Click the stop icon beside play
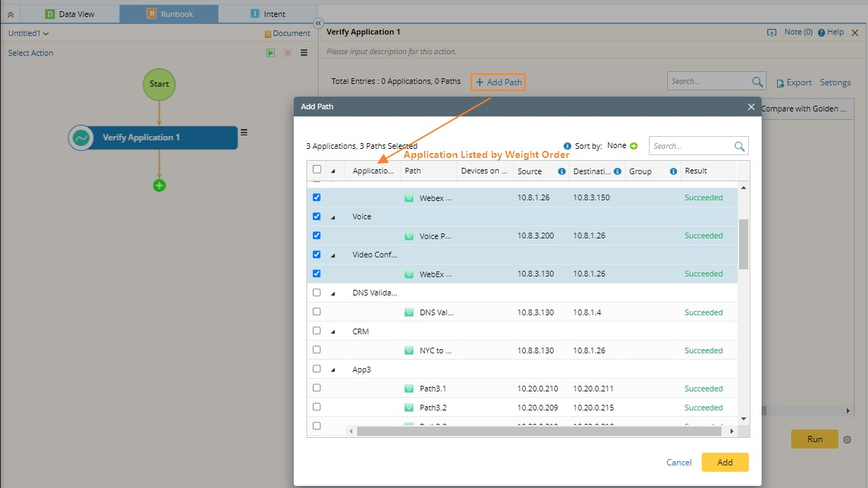This screenshot has height=488, width=868. point(287,53)
